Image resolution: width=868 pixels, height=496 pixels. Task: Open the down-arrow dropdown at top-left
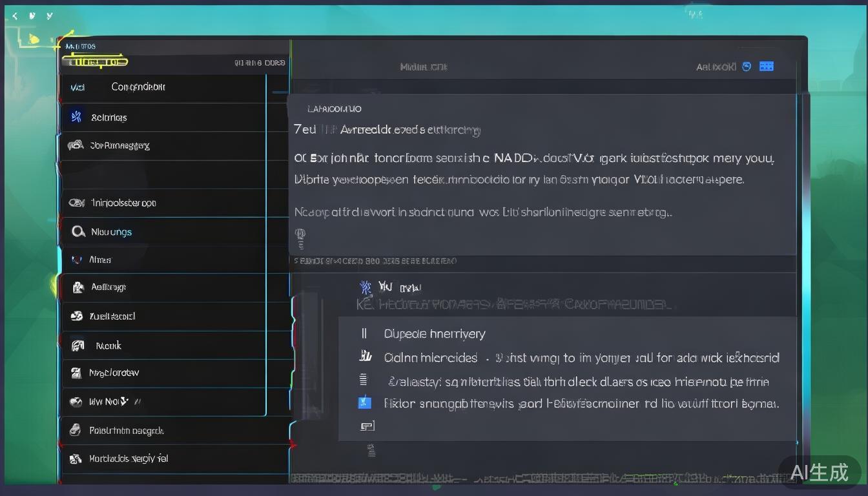[x=32, y=16]
